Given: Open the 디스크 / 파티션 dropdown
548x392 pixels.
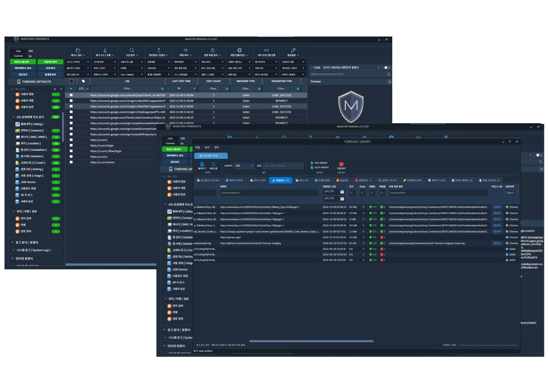Looking at the screenshot, I should pyautogui.click(x=78, y=62).
